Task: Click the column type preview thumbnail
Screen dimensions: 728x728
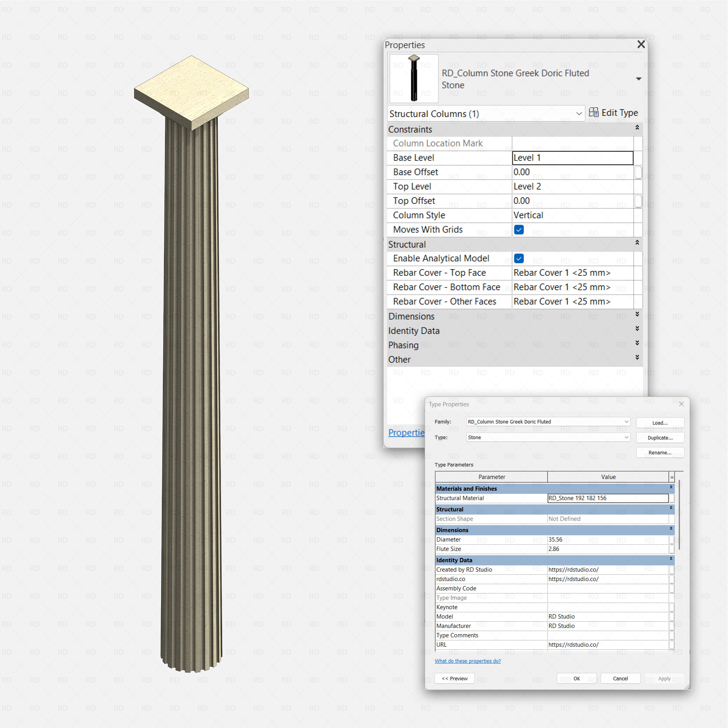Action: point(413,78)
